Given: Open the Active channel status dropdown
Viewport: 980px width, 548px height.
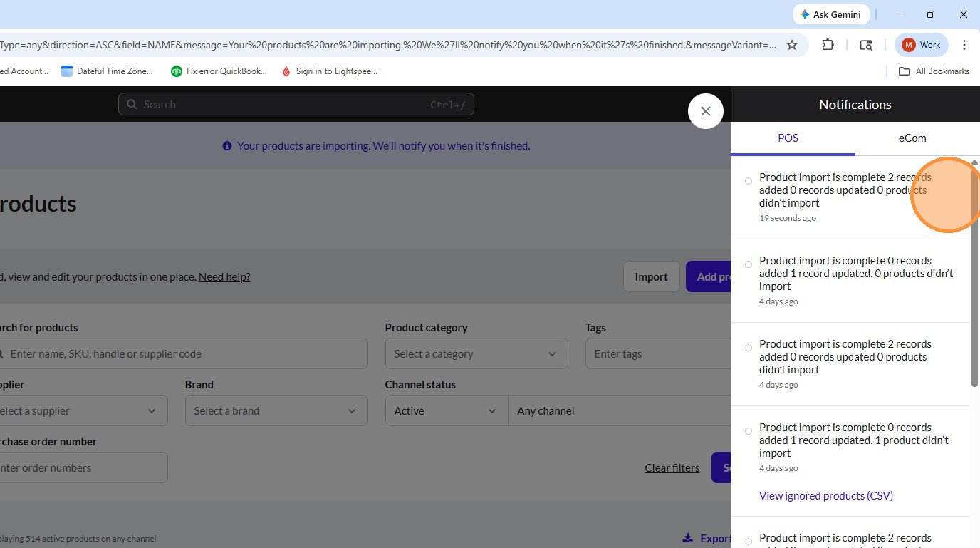Looking at the screenshot, I should pos(447,410).
